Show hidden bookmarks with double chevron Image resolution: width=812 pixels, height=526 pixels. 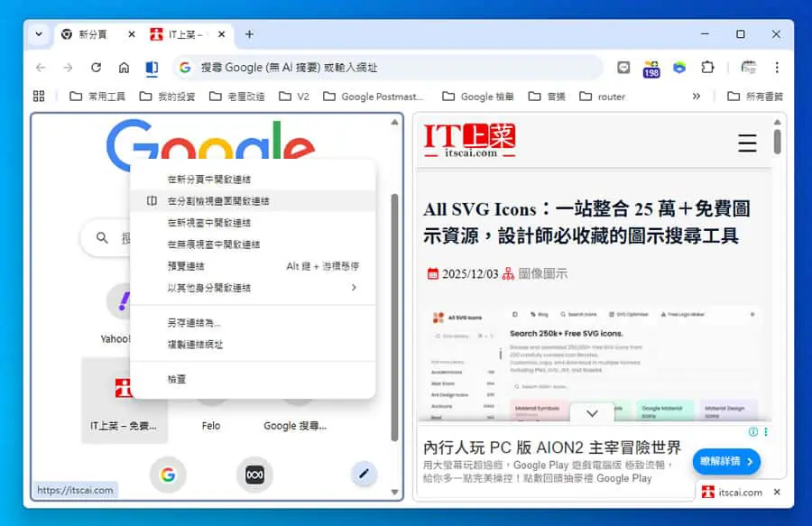click(x=697, y=97)
